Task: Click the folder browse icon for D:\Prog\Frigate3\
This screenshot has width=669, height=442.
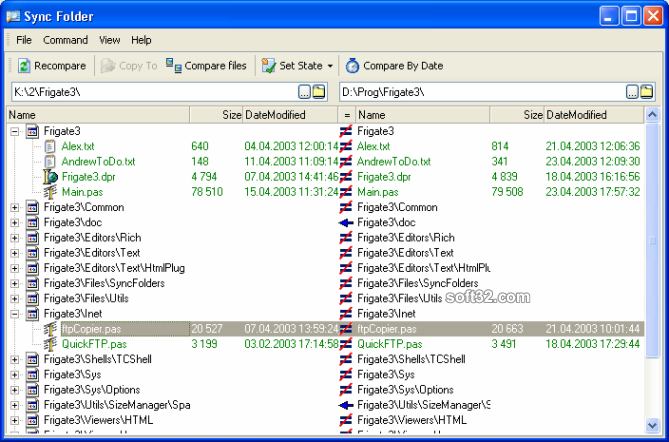Action: pos(646,92)
